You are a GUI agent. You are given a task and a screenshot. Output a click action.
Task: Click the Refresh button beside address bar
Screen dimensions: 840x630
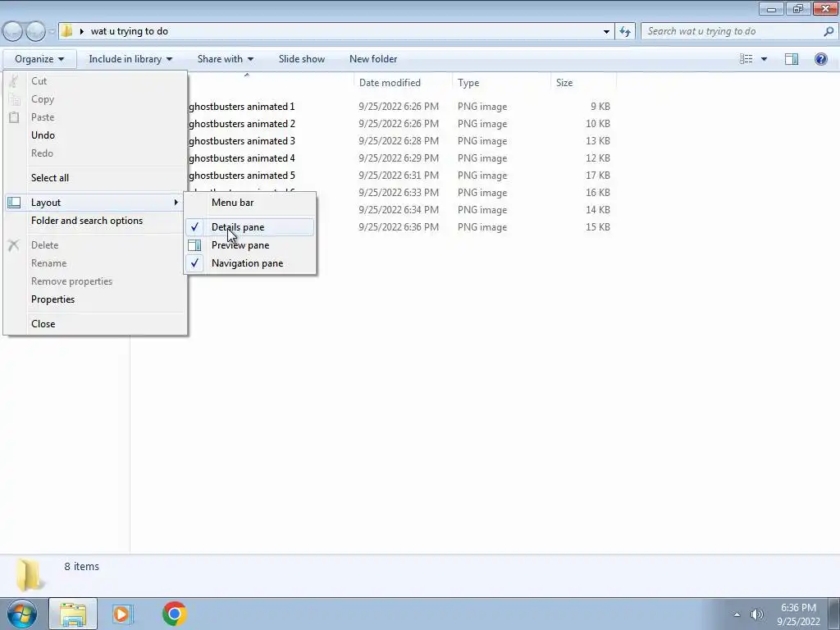[x=625, y=32]
